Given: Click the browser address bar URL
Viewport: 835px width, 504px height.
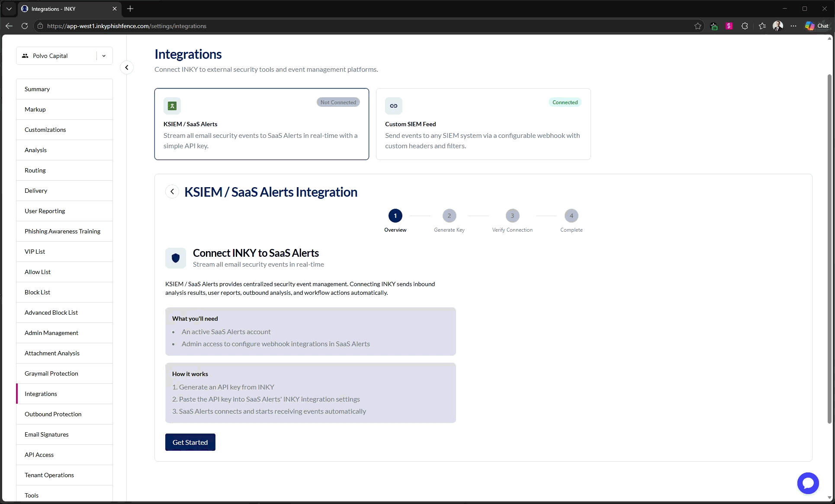Looking at the screenshot, I should coord(127,26).
